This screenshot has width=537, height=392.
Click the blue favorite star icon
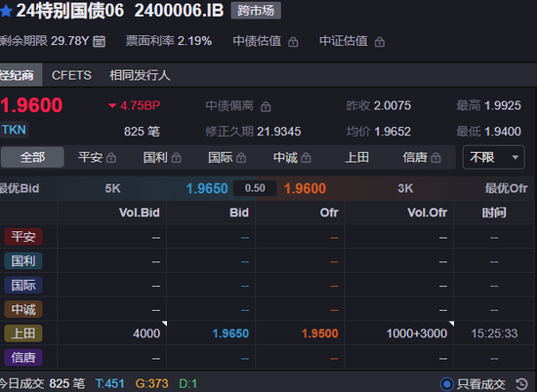(6, 11)
